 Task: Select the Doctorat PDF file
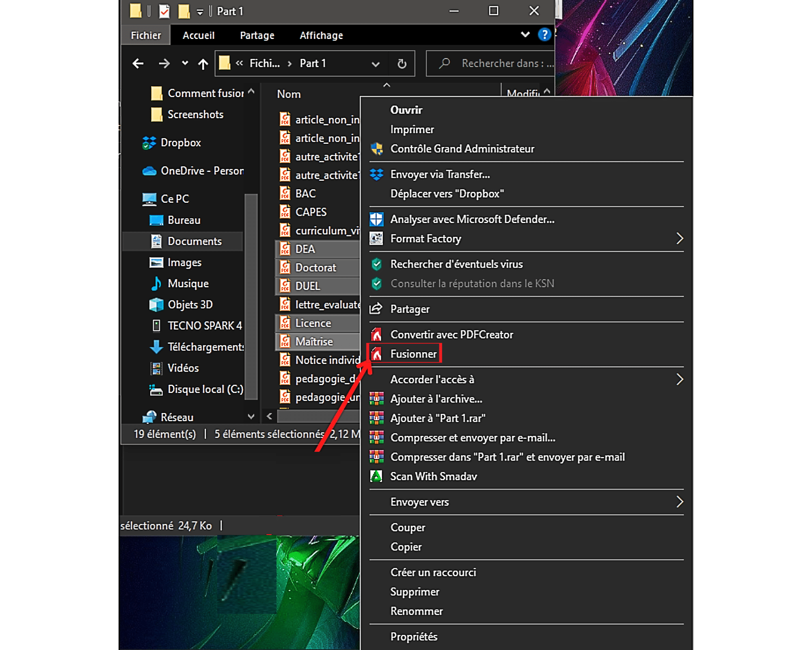pyautogui.click(x=318, y=268)
